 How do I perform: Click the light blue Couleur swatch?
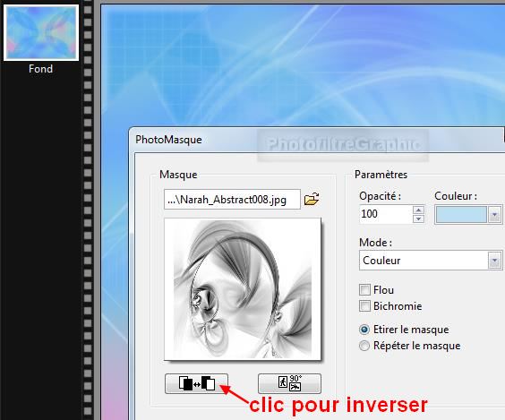[x=461, y=215]
